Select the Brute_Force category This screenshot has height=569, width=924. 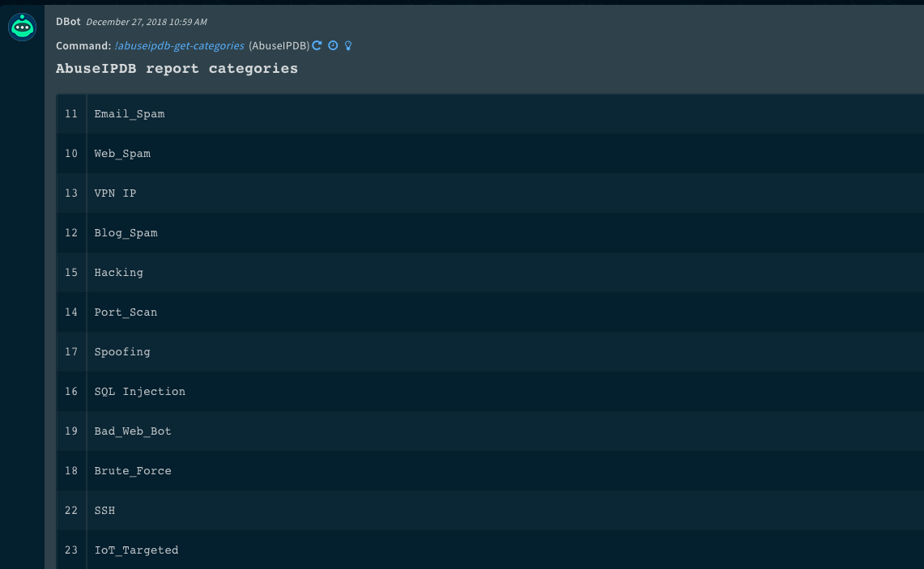tap(133, 471)
